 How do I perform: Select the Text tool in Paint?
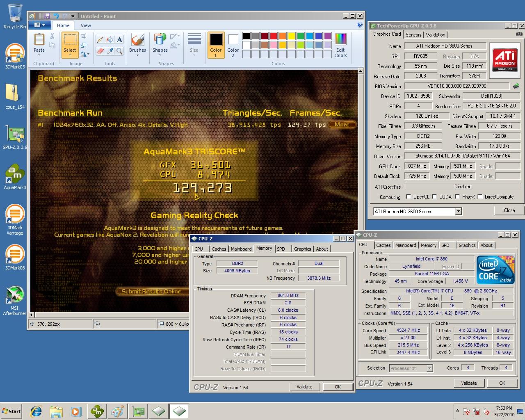119,40
